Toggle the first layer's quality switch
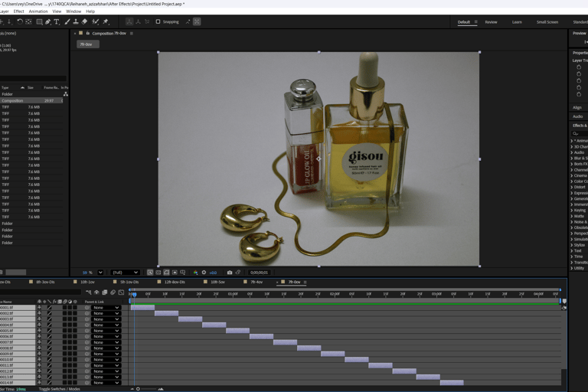This screenshot has height=392, width=588. point(50,308)
